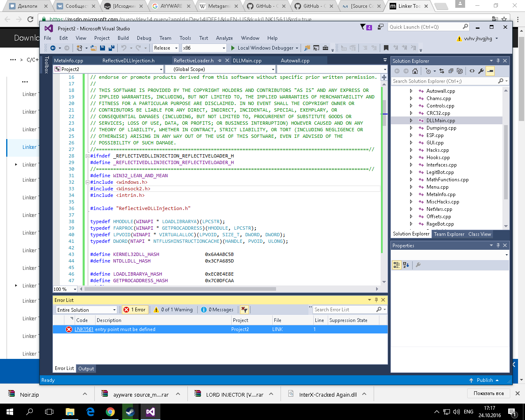Click the editor horizontal scrollbar

coord(180,289)
